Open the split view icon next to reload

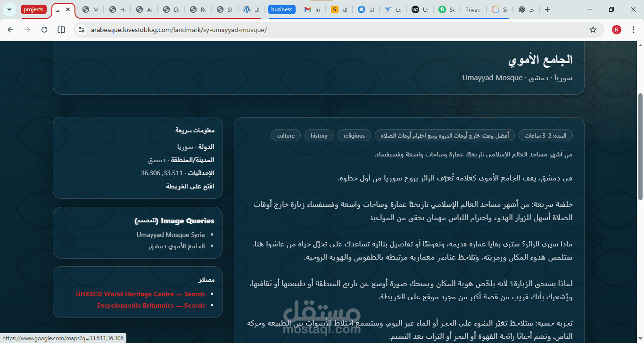61,30
